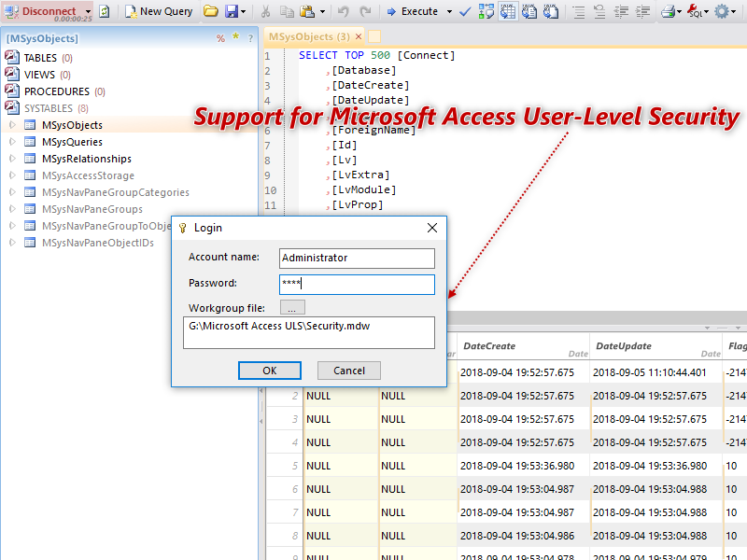Open the Disconnect dropdown arrow

88,11
